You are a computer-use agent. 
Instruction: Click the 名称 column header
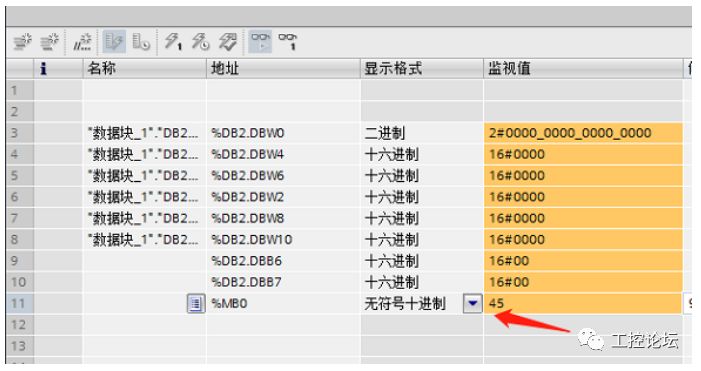tap(144, 68)
